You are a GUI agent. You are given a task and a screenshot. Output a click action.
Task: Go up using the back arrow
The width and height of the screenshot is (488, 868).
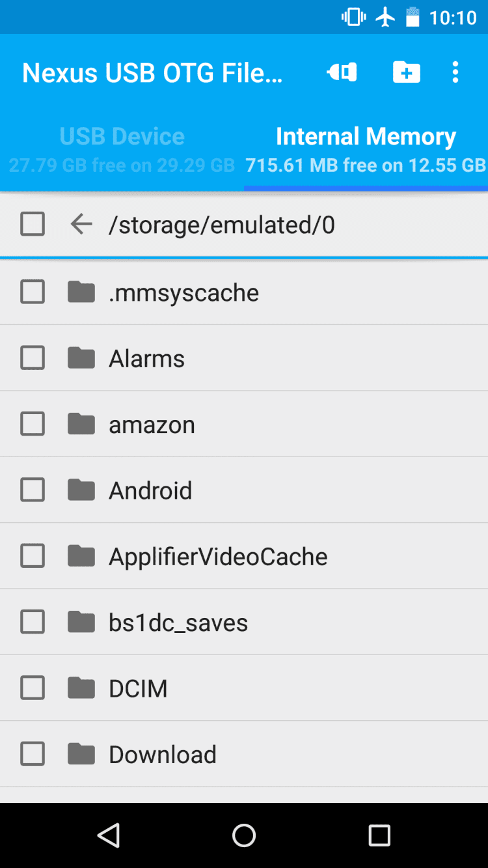click(x=81, y=225)
